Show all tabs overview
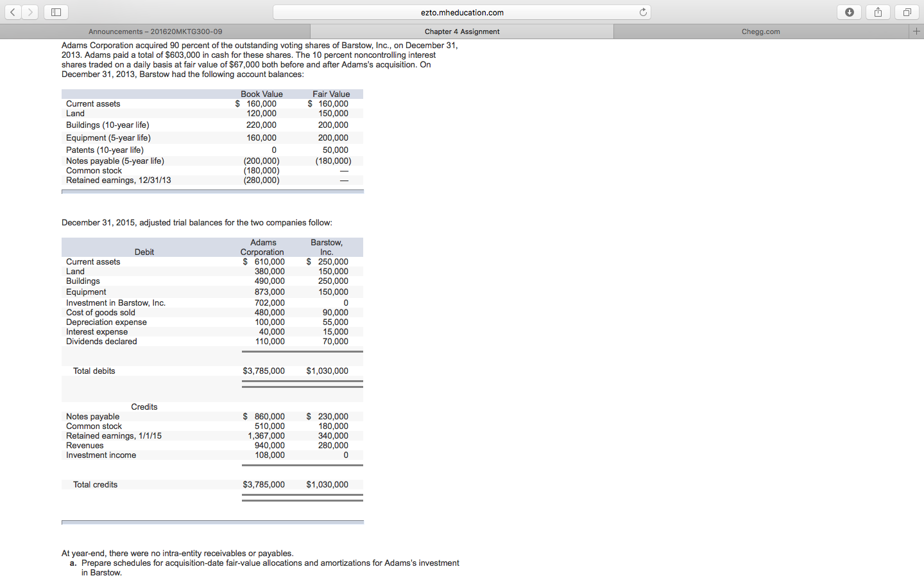The width and height of the screenshot is (924, 578). click(x=906, y=12)
